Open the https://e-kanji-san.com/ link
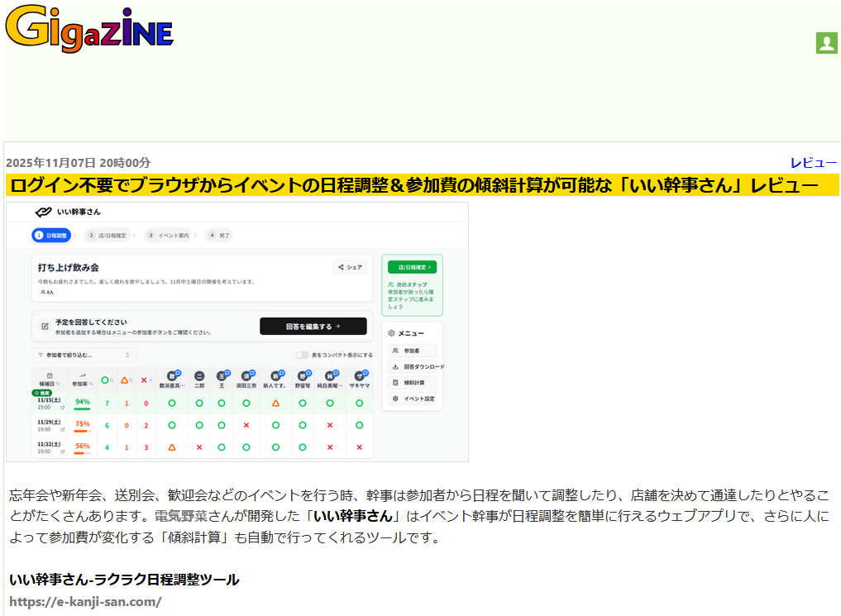841x616 pixels. 85,601
